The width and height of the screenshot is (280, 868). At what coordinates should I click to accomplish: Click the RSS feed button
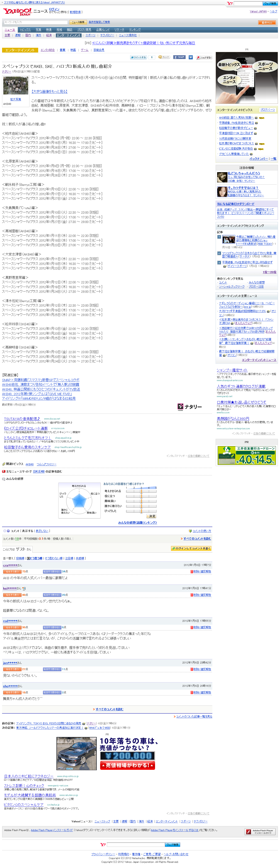point(267,23)
